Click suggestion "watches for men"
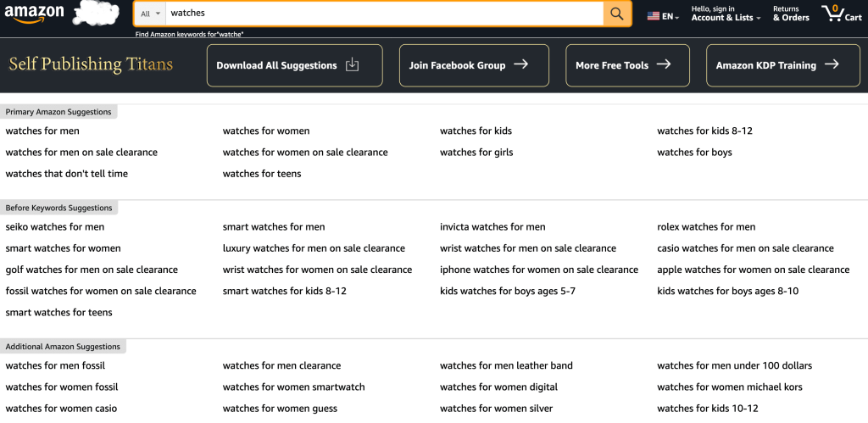The height and width of the screenshot is (423, 868). coord(42,131)
